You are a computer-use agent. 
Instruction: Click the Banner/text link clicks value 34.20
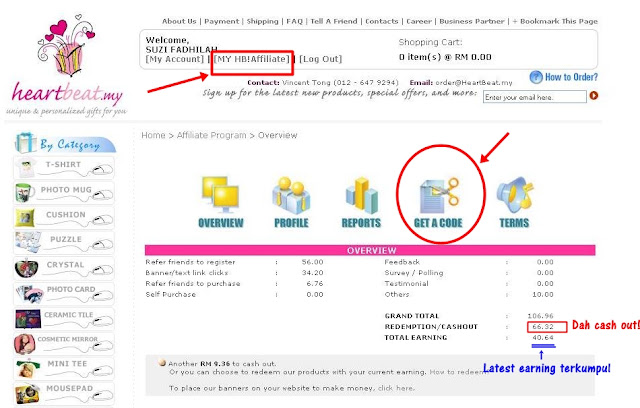(313, 273)
